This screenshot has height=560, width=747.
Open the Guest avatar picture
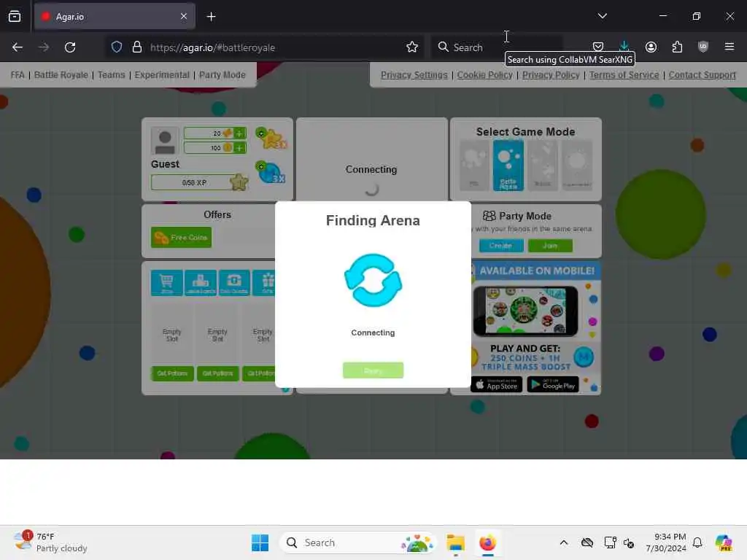click(165, 141)
